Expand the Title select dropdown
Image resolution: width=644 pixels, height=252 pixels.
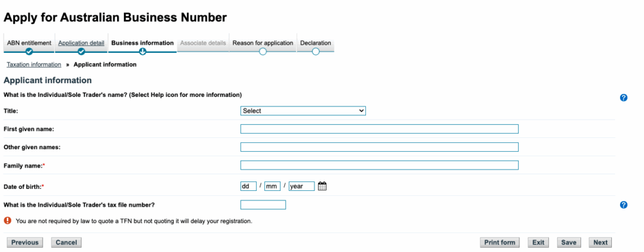tap(303, 111)
